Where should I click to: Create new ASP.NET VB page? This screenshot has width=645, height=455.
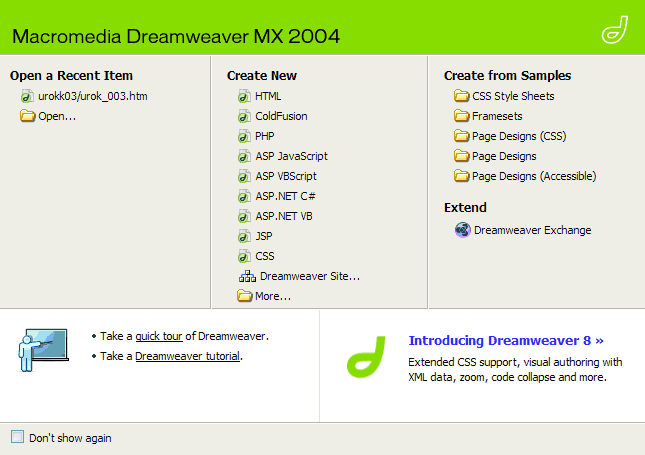pos(284,216)
